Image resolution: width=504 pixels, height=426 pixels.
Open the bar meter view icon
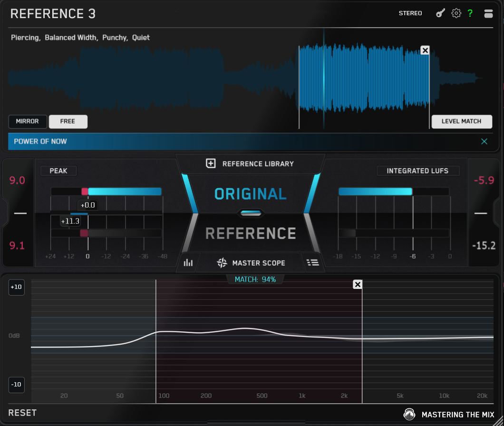tap(188, 263)
